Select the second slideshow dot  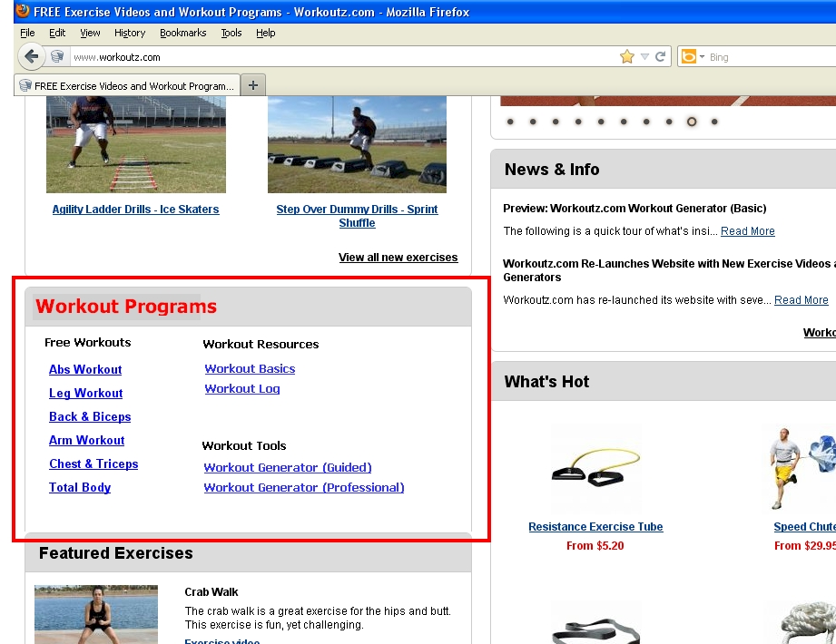coord(533,122)
